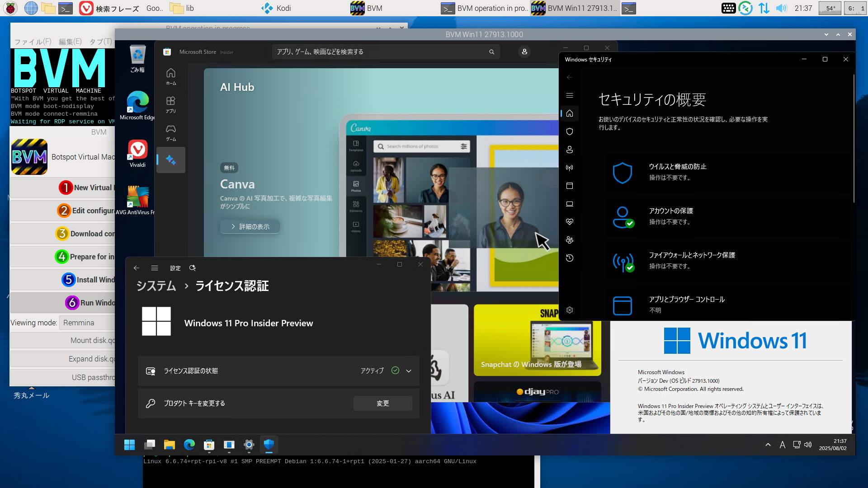
Task: Open Vivaldi desktop shortcut
Action: click(137, 154)
